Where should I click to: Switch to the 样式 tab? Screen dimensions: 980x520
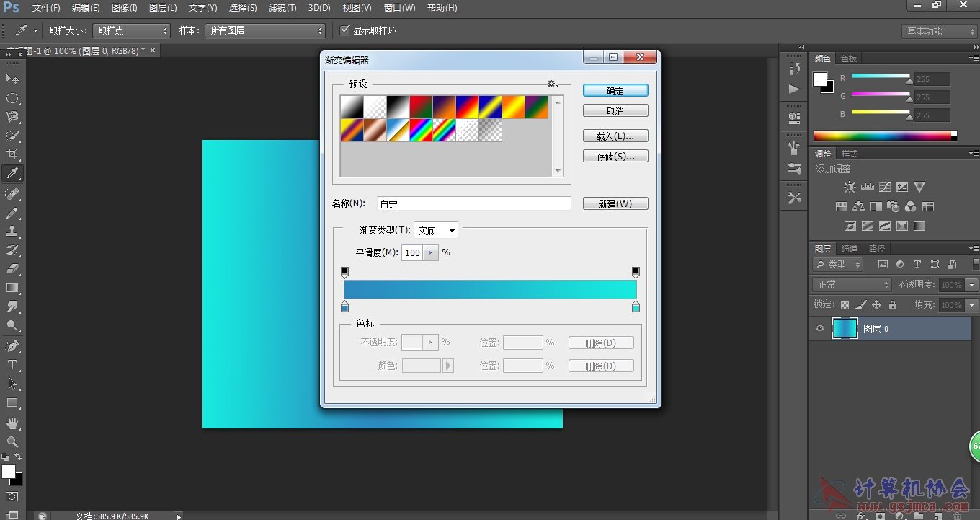pyautogui.click(x=850, y=154)
